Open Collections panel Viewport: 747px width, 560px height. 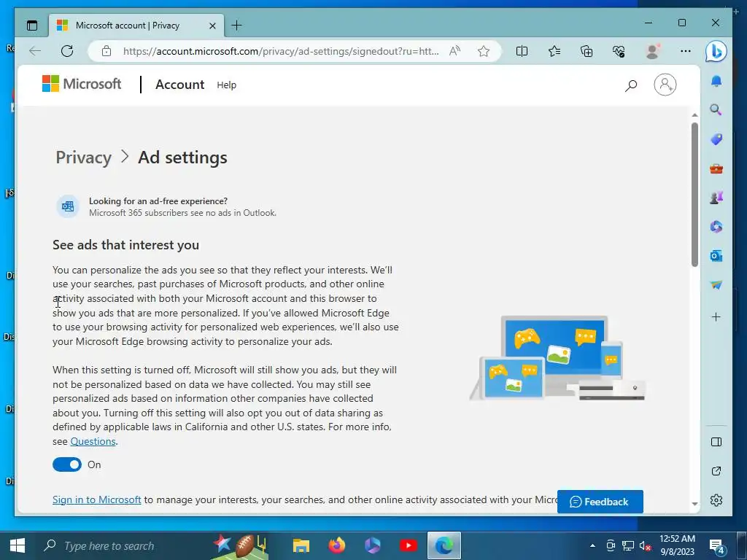(x=587, y=51)
